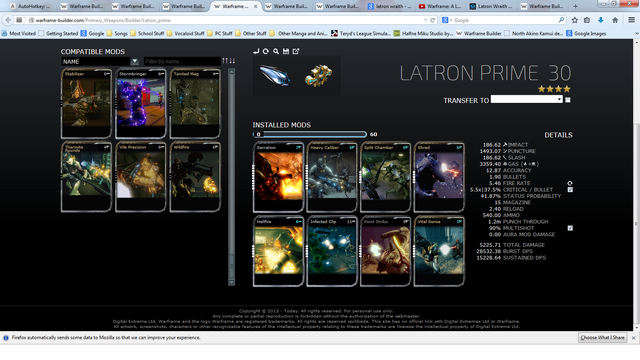The image size is (640, 360).
Task: Click the circular reset build icon
Action: (x=266, y=51)
